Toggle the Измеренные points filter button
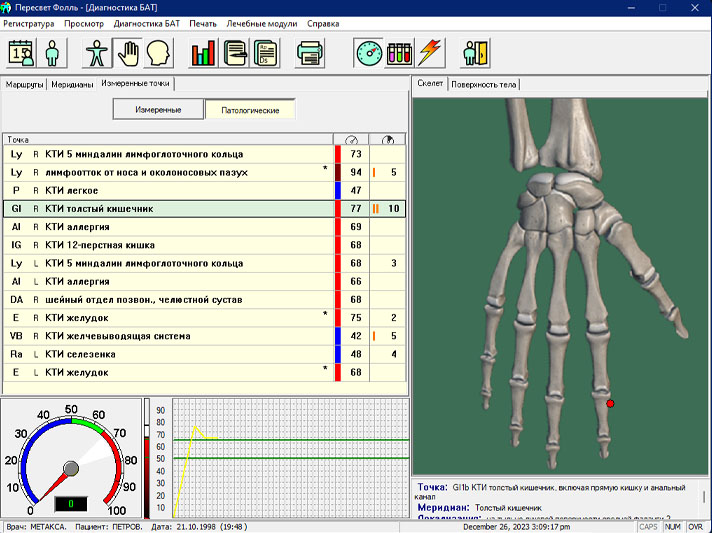The height and width of the screenshot is (533, 712). (x=158, y=109)
